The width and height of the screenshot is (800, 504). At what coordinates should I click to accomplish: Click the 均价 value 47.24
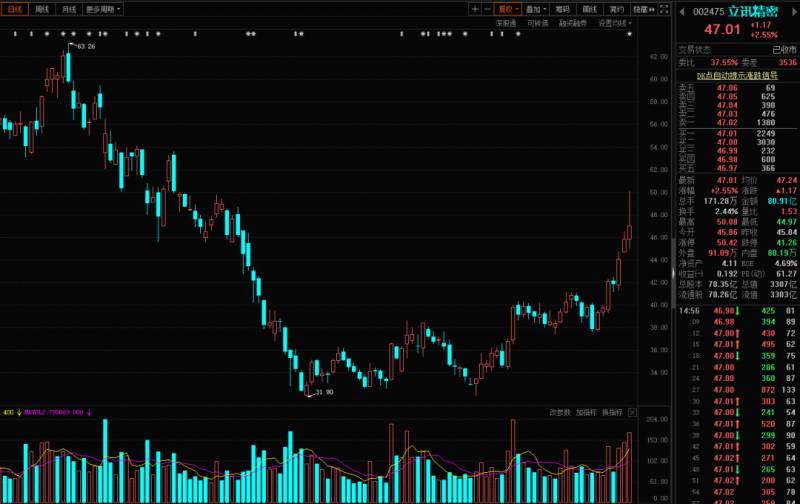(786, 180)
